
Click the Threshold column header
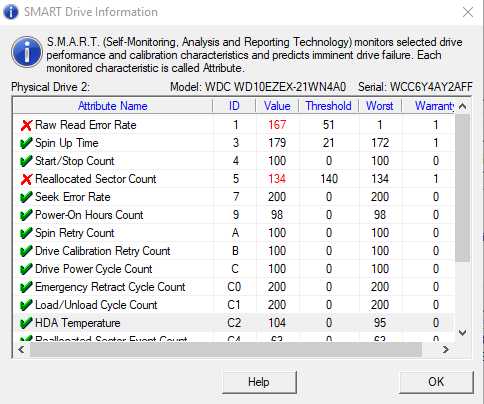328,106
